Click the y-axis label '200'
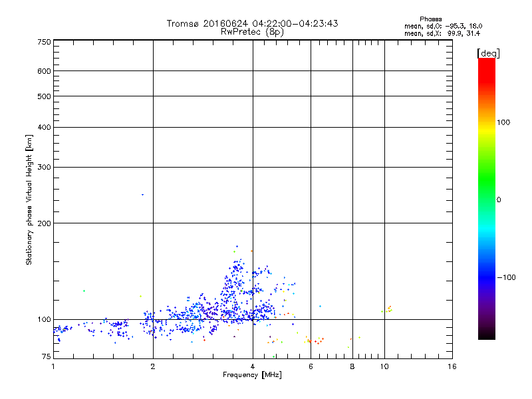The width and height of the screenshot is (532, 399). pyautogui.click(x=44, y=223)
